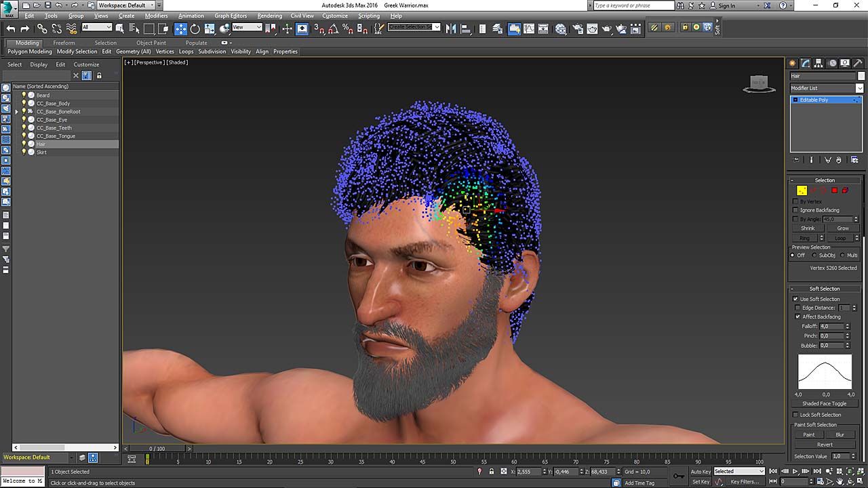Toggle the Angle Snap icon

(333, 28)
